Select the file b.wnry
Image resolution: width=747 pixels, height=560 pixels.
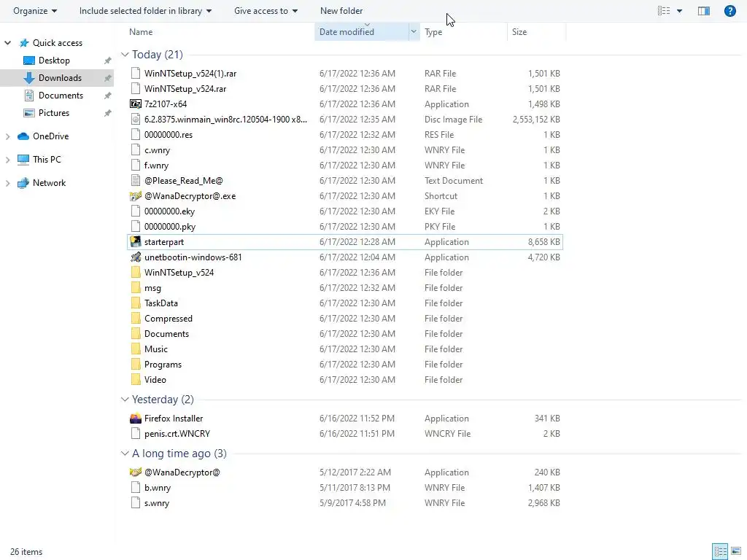pos(158,488)
